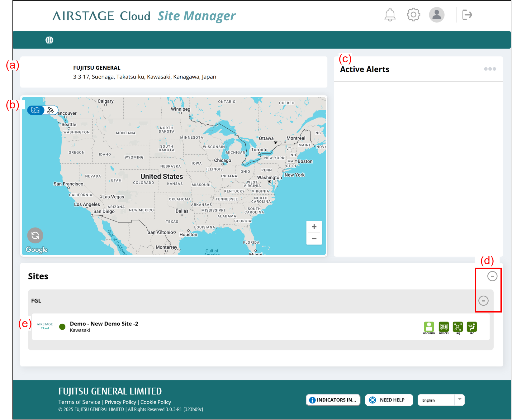Open the English language dropdown
The width and height of the screenshot is (512, 420).
pyautogui.click(x=441, y=400)
